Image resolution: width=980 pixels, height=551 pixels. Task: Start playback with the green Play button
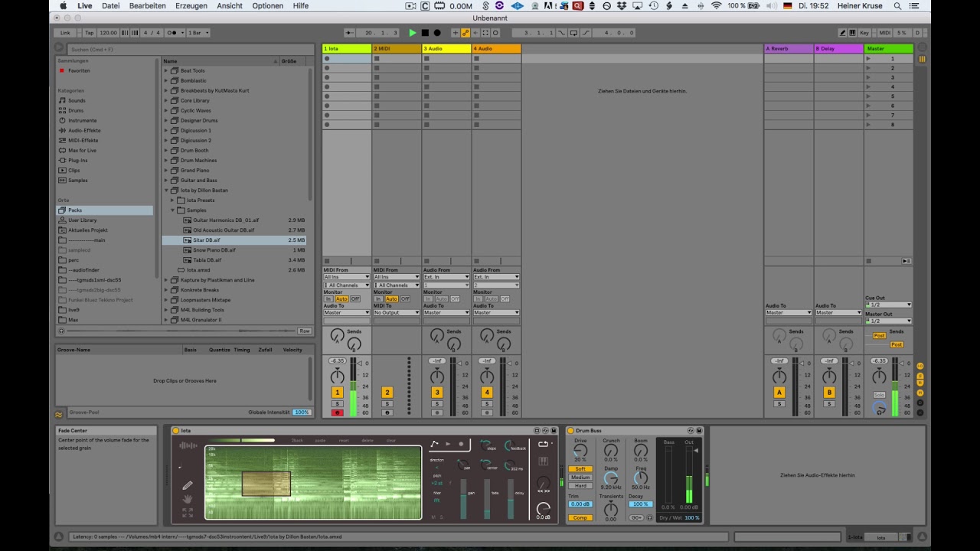tap(413, 33)
